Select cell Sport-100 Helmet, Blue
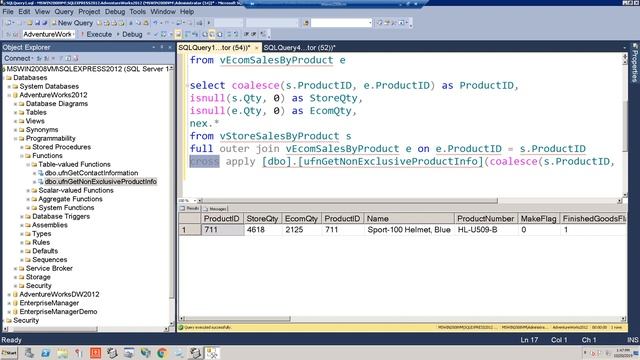Viewport: 640px width, 360px height. pos(409,230)
